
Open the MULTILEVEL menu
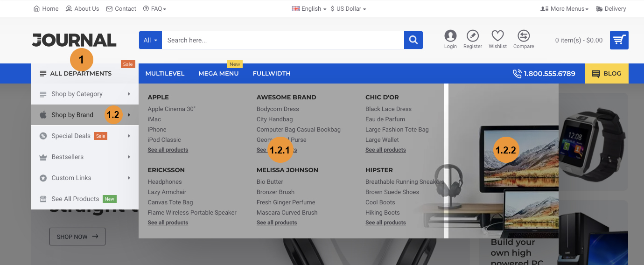[165, 74]
